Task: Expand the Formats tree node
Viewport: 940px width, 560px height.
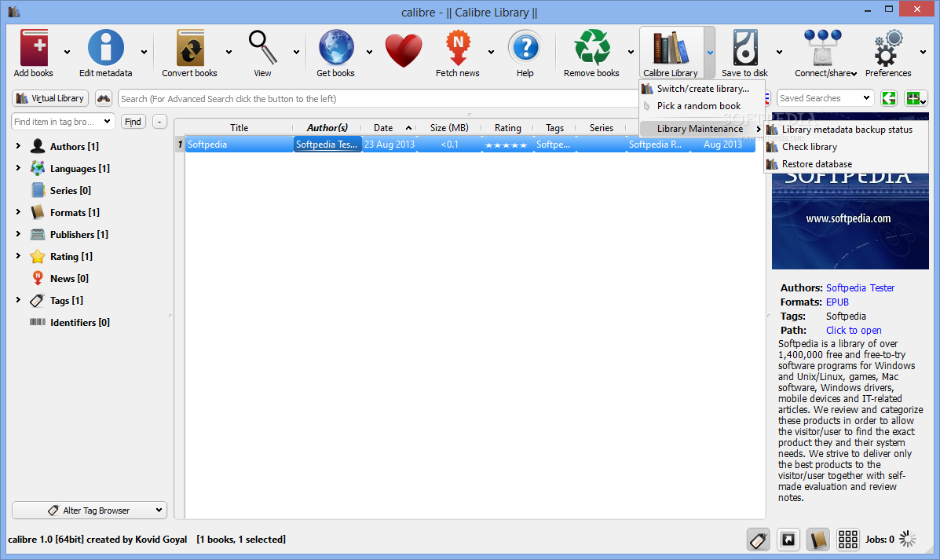Action: pos(18,211)
